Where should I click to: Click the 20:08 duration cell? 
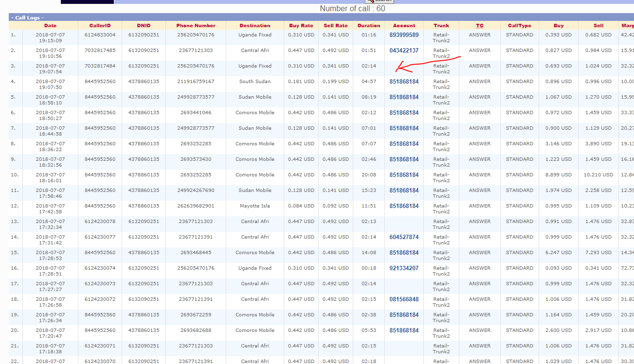pyautogui.click(x=369, y=175)
